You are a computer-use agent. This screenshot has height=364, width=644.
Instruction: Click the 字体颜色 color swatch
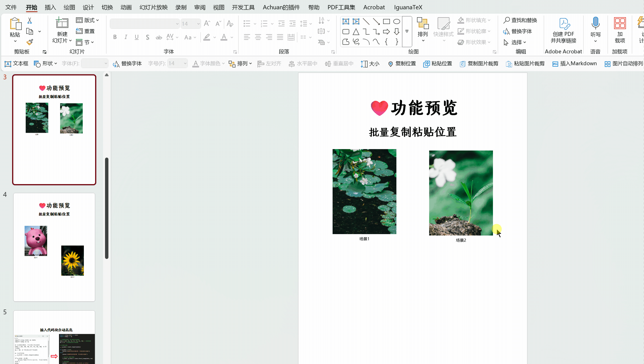224,37
